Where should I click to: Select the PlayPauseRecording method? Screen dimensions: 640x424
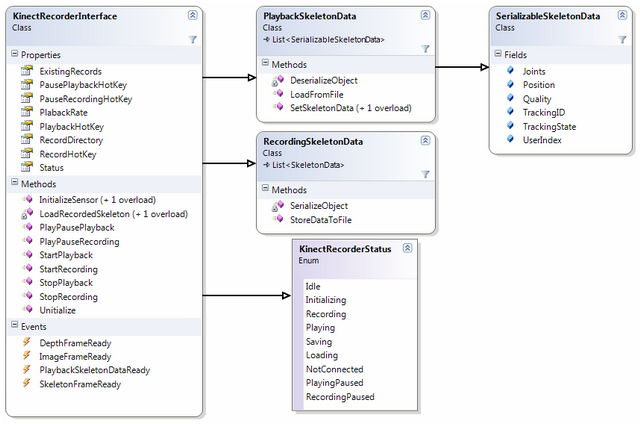(x=79, y=242)
